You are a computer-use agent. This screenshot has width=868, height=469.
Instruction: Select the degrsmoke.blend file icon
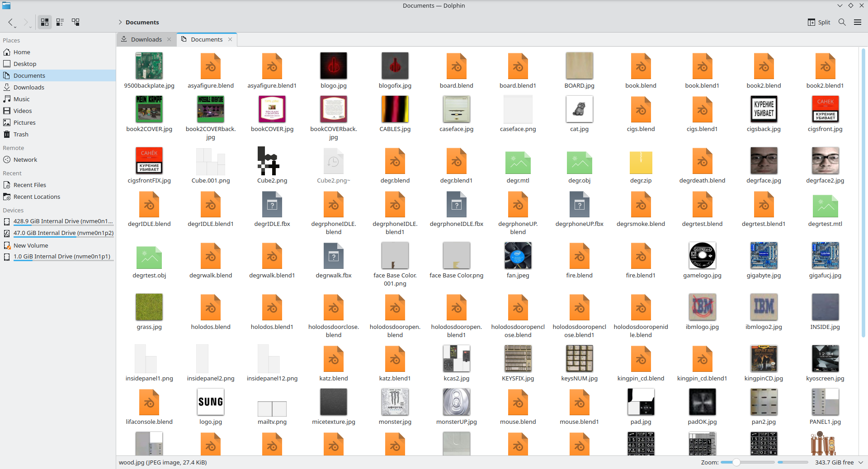tap(641, 204)
